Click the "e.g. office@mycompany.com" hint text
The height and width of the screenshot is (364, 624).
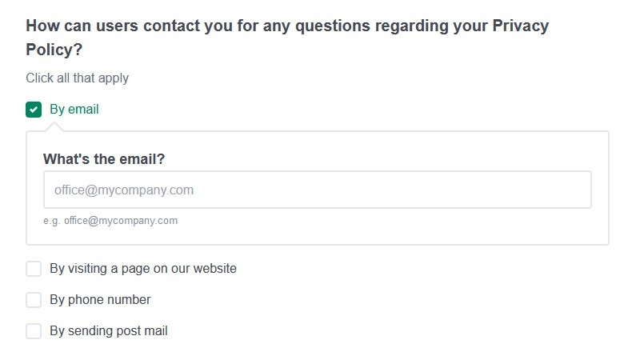coord(110,221)
